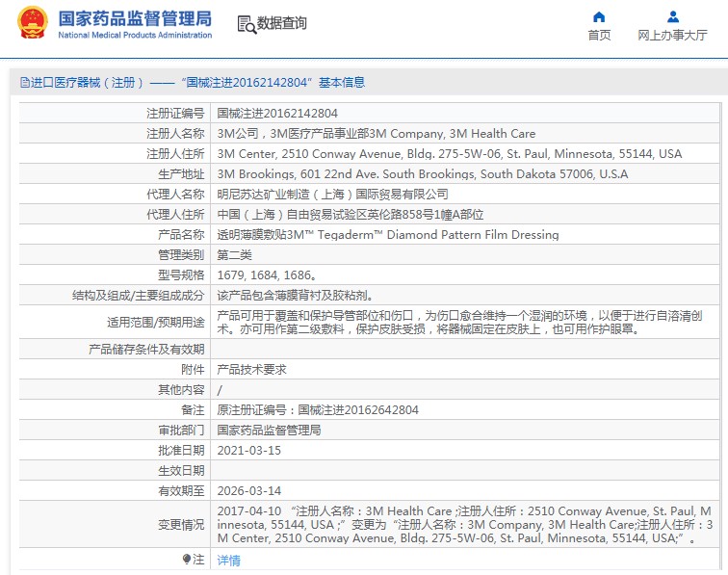Click registration number 国械注进20162142804 value

[277, 114]
